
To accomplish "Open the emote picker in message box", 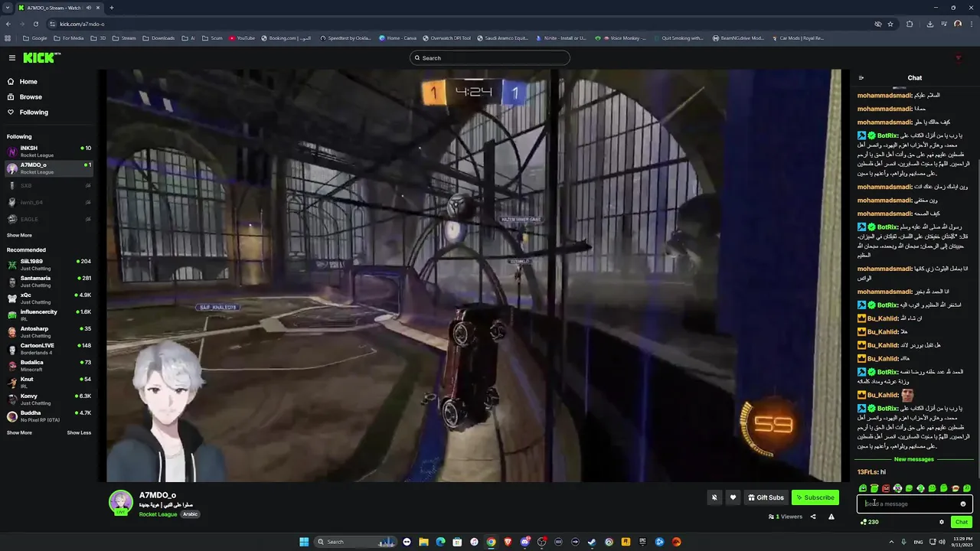I will (x=963, y=504).
